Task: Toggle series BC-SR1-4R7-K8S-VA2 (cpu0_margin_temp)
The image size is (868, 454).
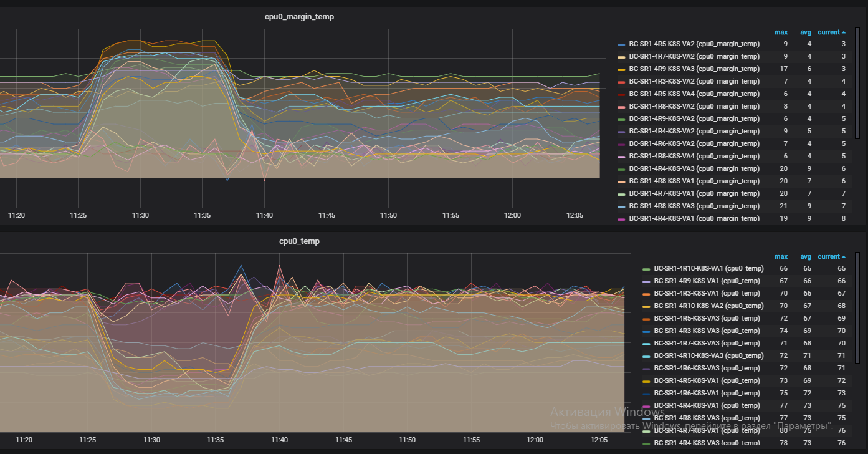Action: coord(694,56)
